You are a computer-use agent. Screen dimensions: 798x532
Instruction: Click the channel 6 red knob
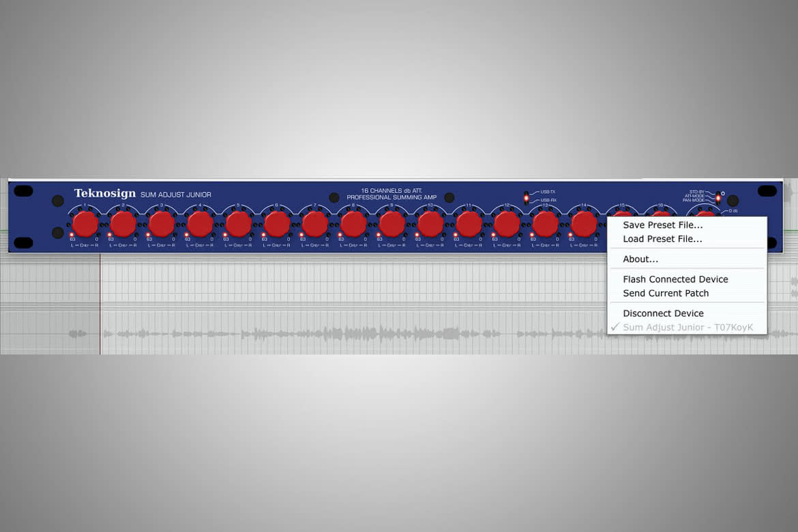point(277,224)
